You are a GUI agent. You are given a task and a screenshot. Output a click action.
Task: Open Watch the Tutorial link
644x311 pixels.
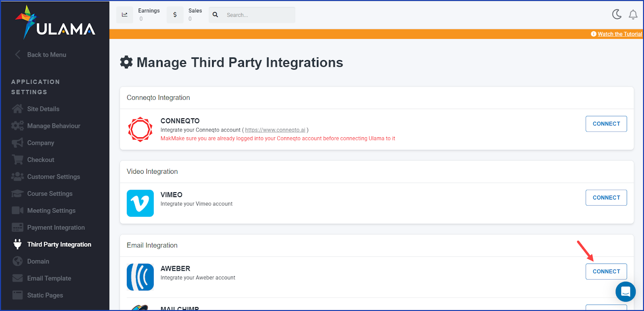tap(620, 34)
